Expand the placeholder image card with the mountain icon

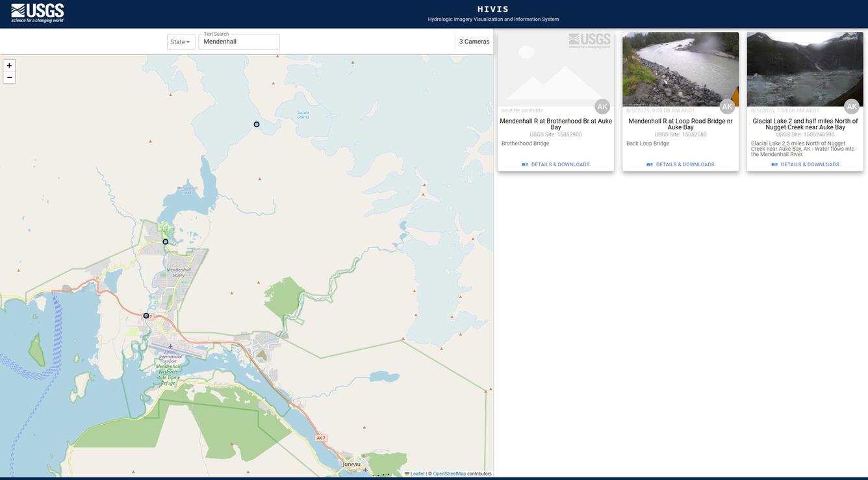click(x=555, y=68)
